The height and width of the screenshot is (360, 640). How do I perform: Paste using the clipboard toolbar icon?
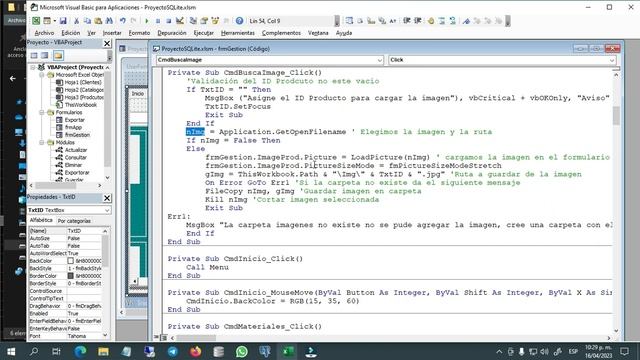[x=98, y=21]
